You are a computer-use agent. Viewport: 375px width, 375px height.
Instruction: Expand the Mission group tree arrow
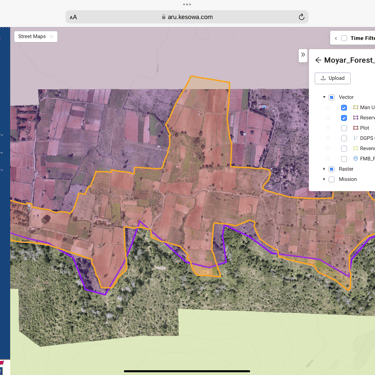[x=324, y=179]
